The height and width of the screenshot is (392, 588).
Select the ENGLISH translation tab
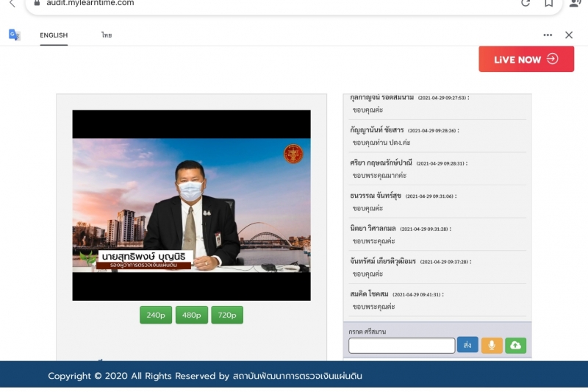click(x=54, y=35)
